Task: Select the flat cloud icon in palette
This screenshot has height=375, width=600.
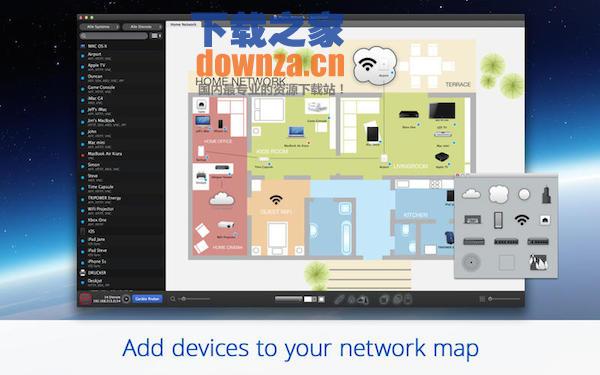Action: tap(471, 194)
